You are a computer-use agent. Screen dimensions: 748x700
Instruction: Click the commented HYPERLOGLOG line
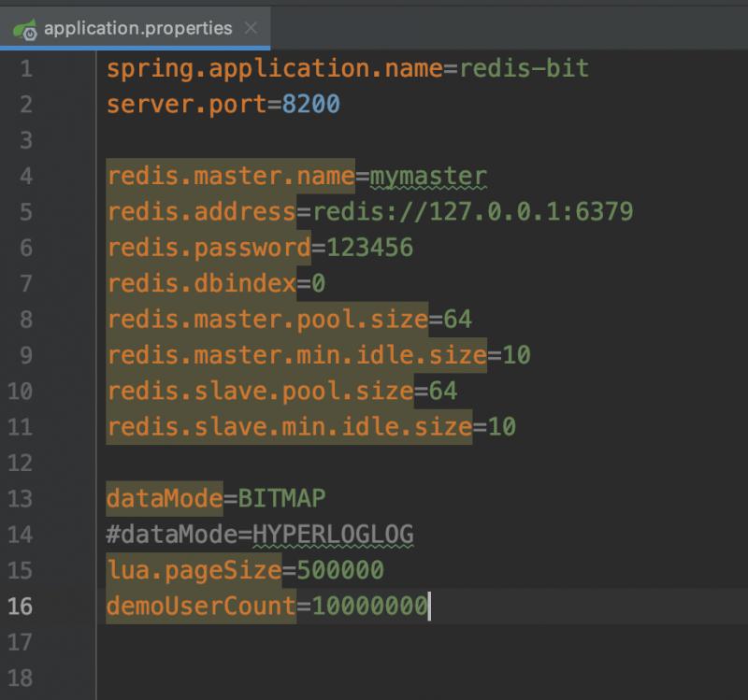click(x=260, y=535)
